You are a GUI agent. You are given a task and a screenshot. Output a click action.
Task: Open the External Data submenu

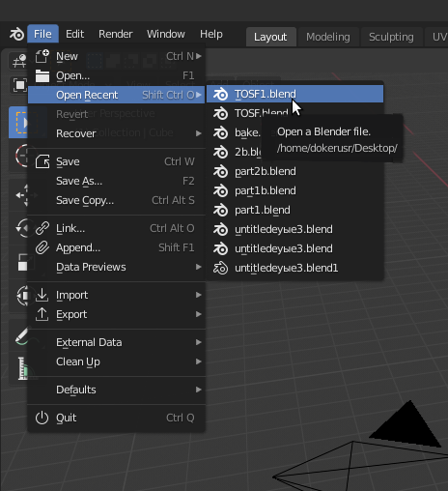click(117, 342)
